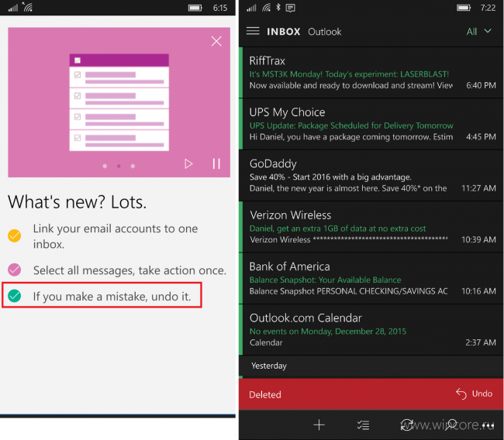The image size is (504, 440).
Task: Click Select all messages, take action text
Action: (129, 270)
